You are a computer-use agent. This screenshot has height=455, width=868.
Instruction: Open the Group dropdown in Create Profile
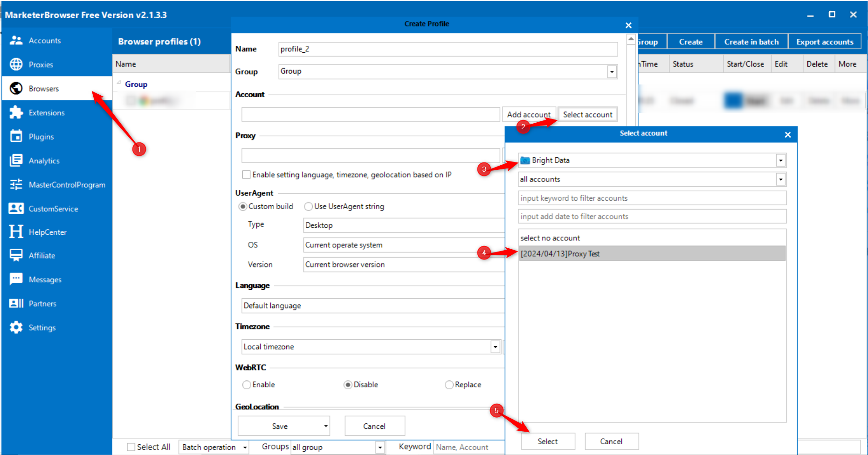point(612,71)
